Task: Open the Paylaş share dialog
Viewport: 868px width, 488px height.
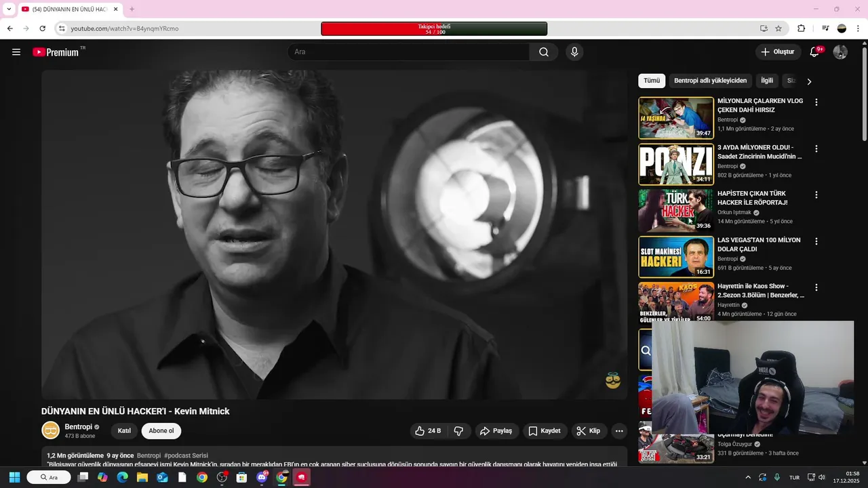Action: pos(496,431)
